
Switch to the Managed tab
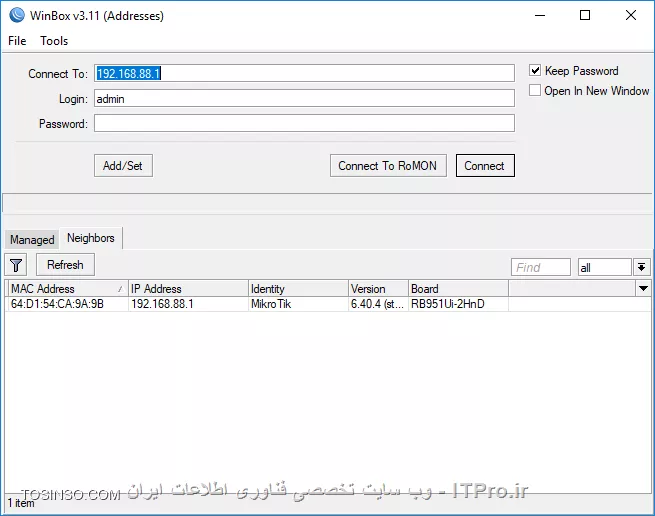pyautogui.click(x=32, y=239)
